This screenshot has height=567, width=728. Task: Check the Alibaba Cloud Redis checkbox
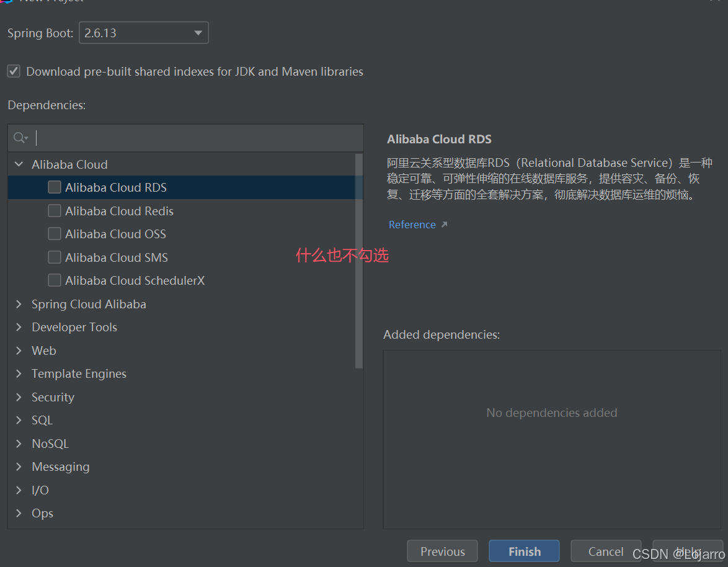[55, 211]
